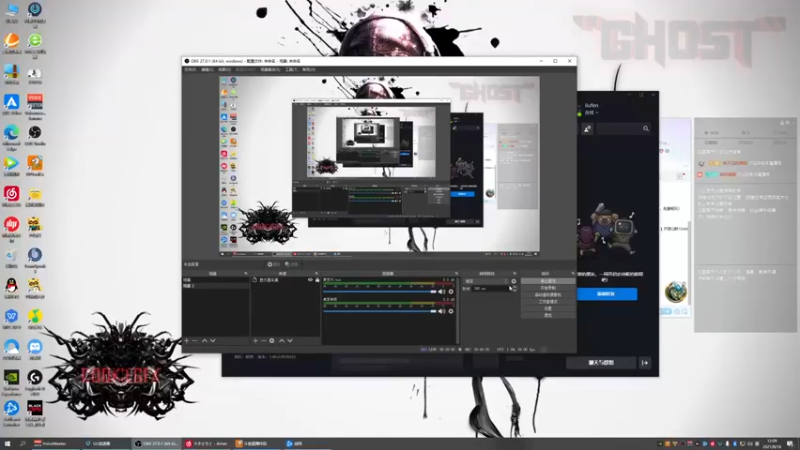Pop out the Sources dock panel
This screenshot has width=800, height=450.
click(x=316, y=273)
